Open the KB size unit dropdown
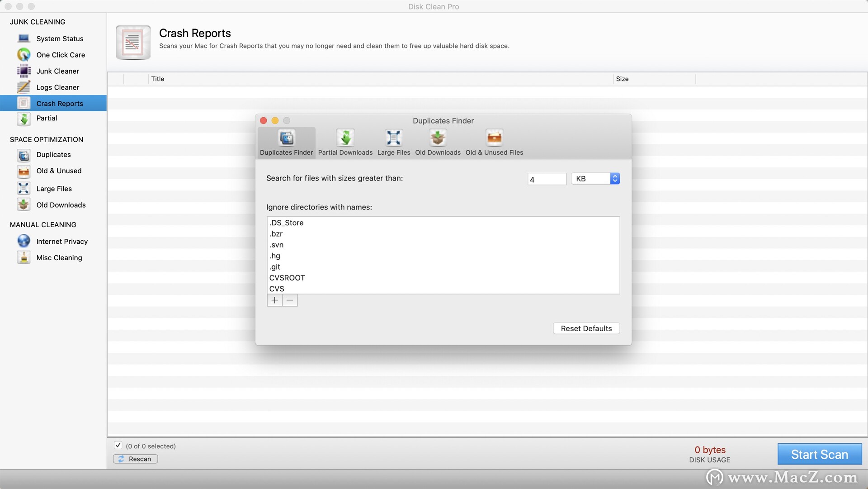868x489 pixels. click(x=595, y=179)
